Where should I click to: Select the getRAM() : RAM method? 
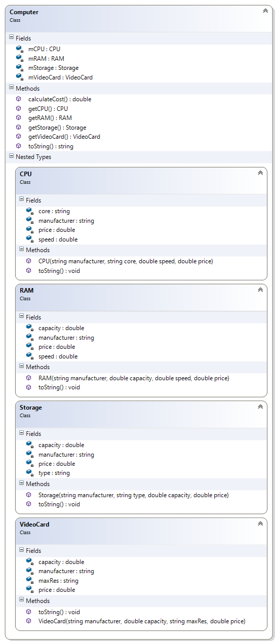click(50, 118)
